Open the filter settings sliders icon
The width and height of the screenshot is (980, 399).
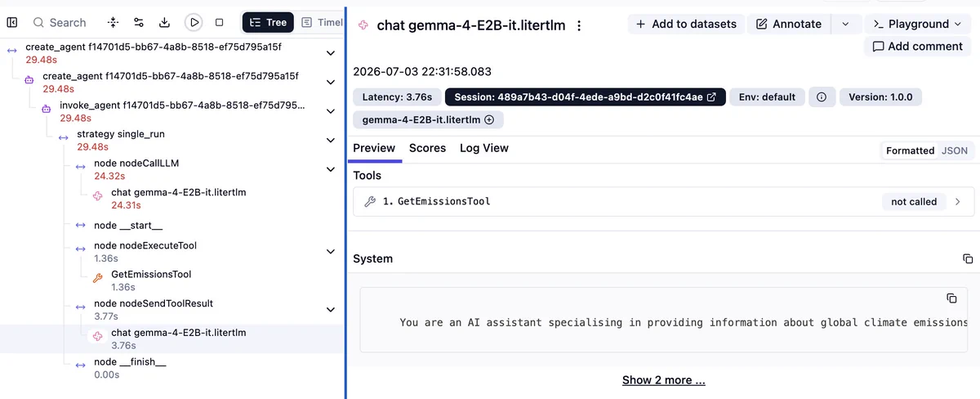(139, 22)
